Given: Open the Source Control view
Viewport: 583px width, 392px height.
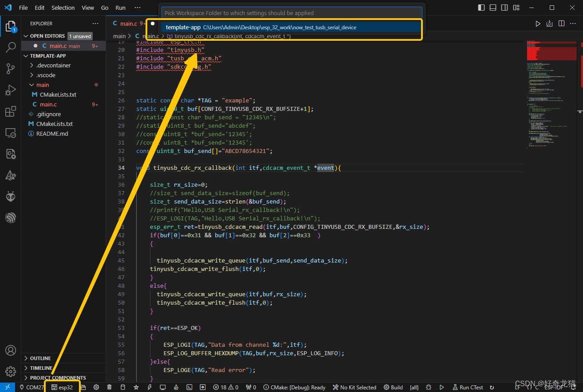Looking at the screenshot, I should pyautogui.click(x=11, y=69).
